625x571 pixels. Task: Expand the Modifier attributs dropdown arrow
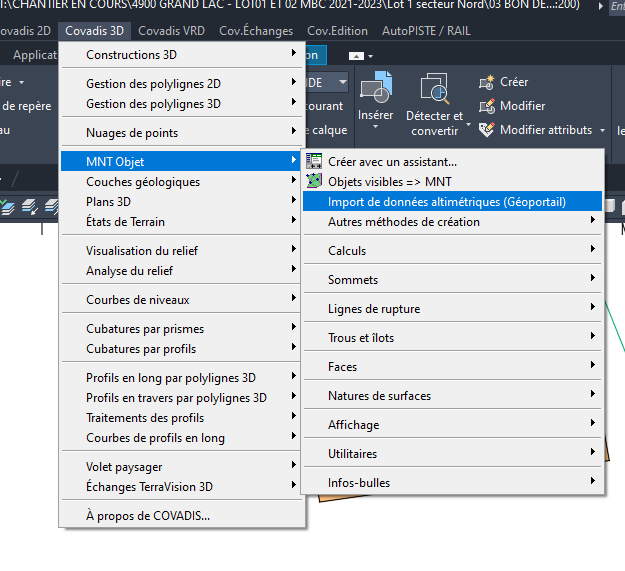(x=602, y=130)
